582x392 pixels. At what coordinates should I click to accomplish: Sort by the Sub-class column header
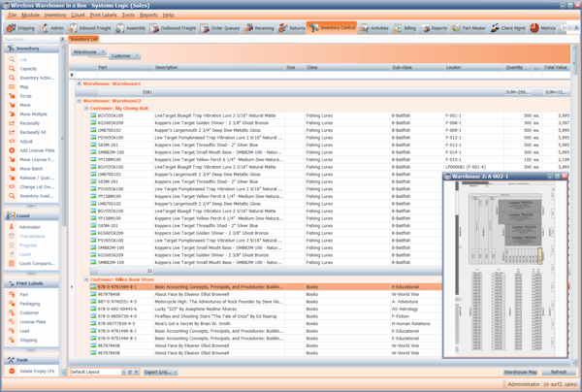click(417, 68)
